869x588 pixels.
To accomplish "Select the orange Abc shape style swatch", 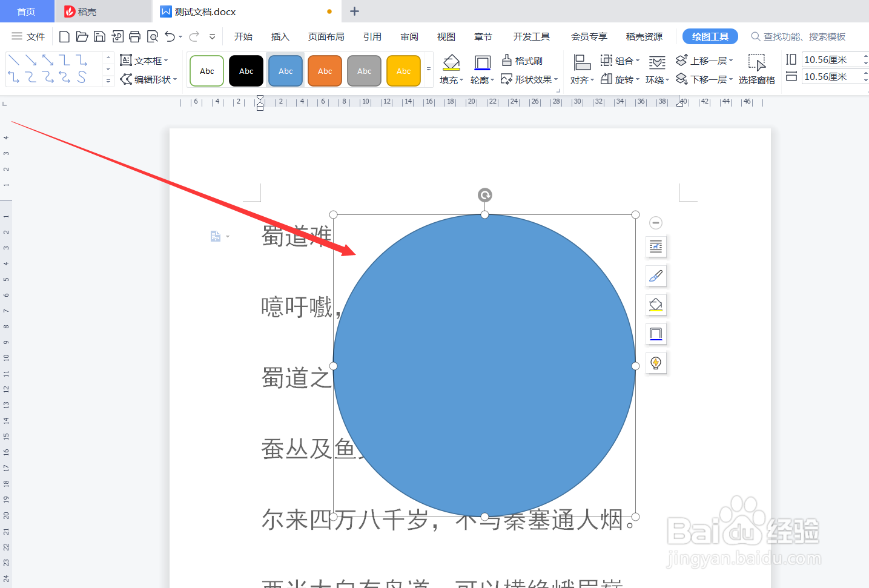I will [x=325, y=70].
